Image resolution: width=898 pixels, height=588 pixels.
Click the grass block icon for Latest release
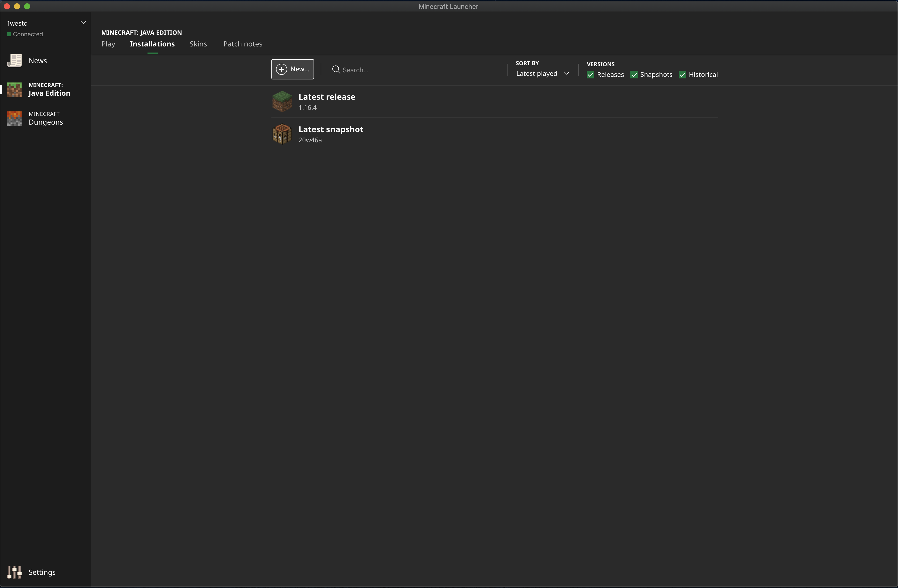282,102
